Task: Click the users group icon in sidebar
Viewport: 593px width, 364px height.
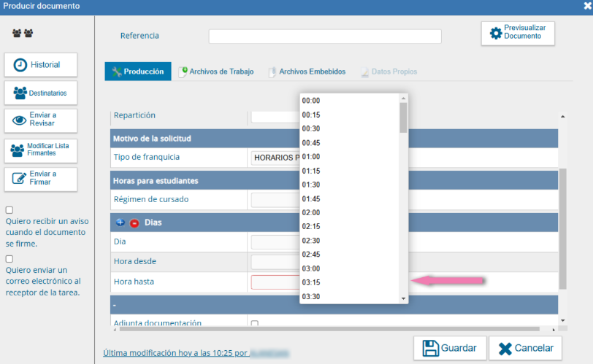Action: click(23, 34)
